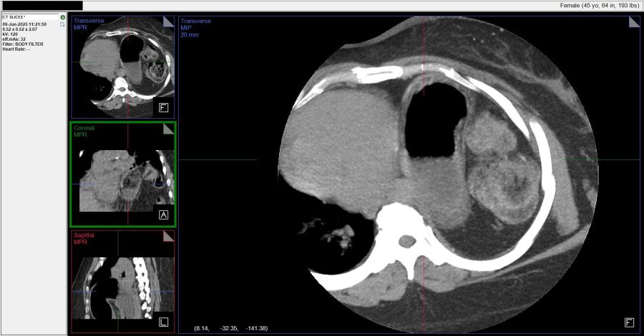644x336 pixels.
Task: Click the F orientation marker in small Transverse MPR view
Action: coord(163,108)
